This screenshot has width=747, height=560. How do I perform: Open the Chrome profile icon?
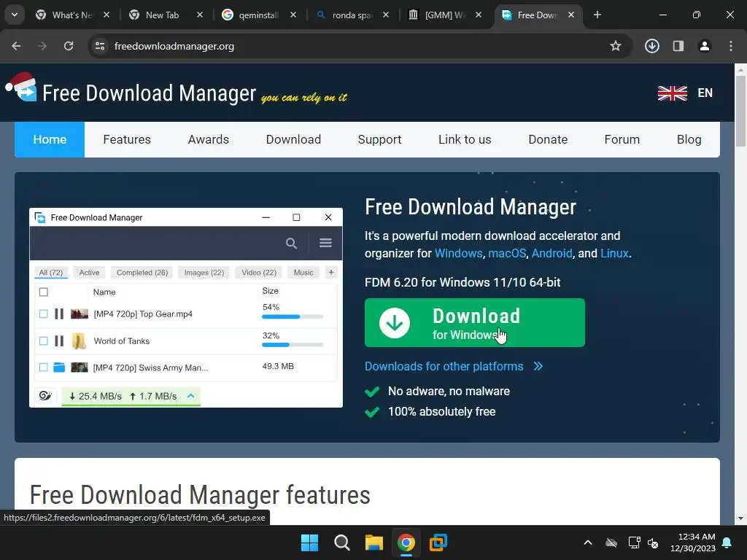[x=705, y=46]
